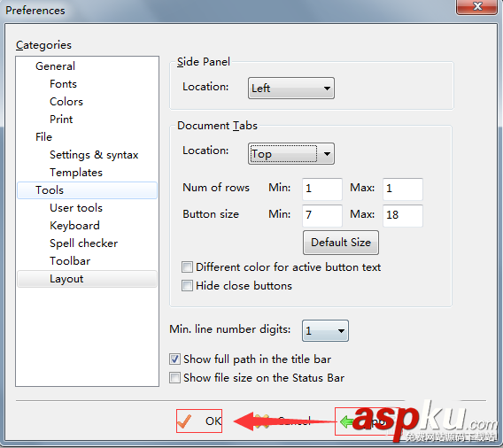
Task: Click Button size Min field
Action: [x=322, y=215]
